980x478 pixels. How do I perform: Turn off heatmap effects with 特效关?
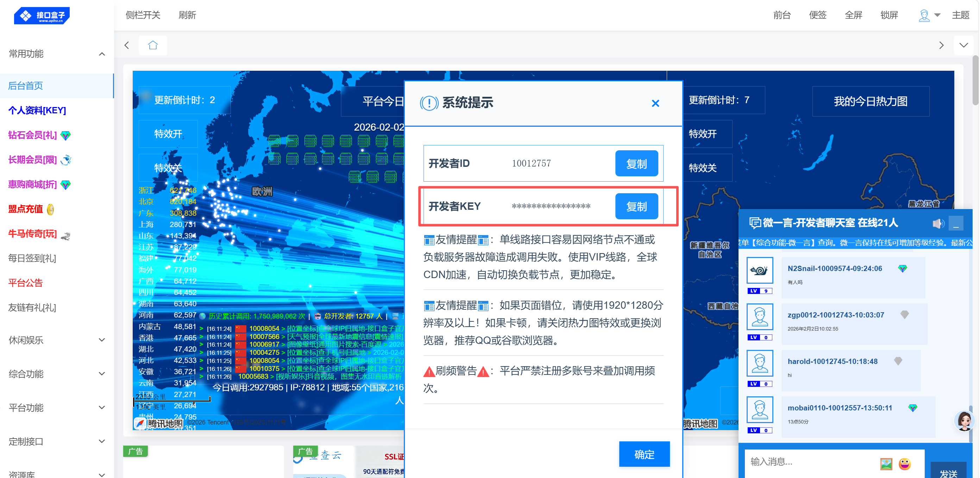tap(168, 168)
